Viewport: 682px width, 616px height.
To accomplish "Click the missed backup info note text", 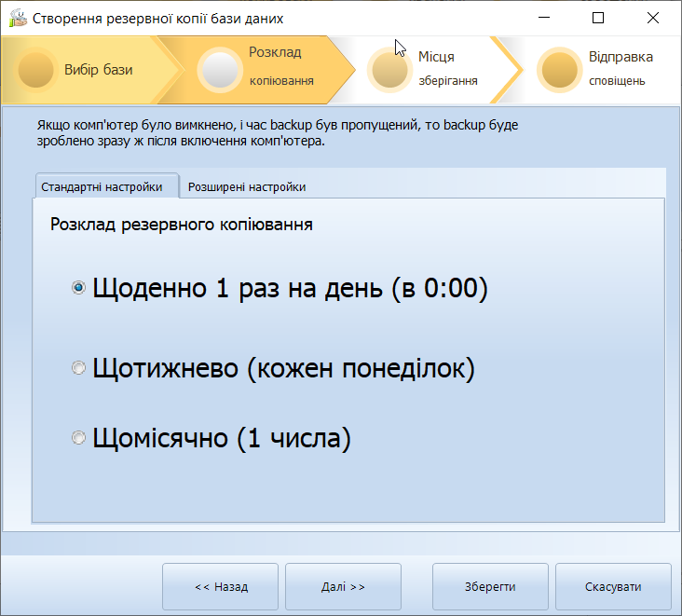I will 278,132.
